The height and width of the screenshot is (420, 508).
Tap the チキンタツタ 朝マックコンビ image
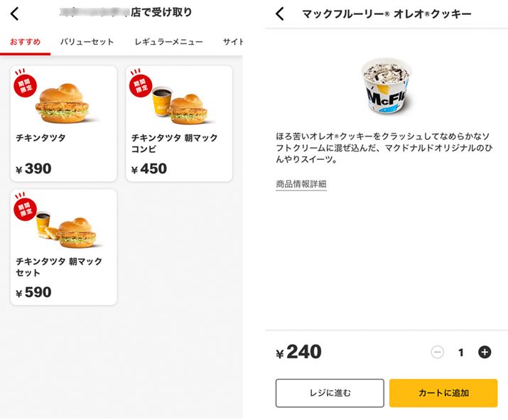[x=179, y=105]
